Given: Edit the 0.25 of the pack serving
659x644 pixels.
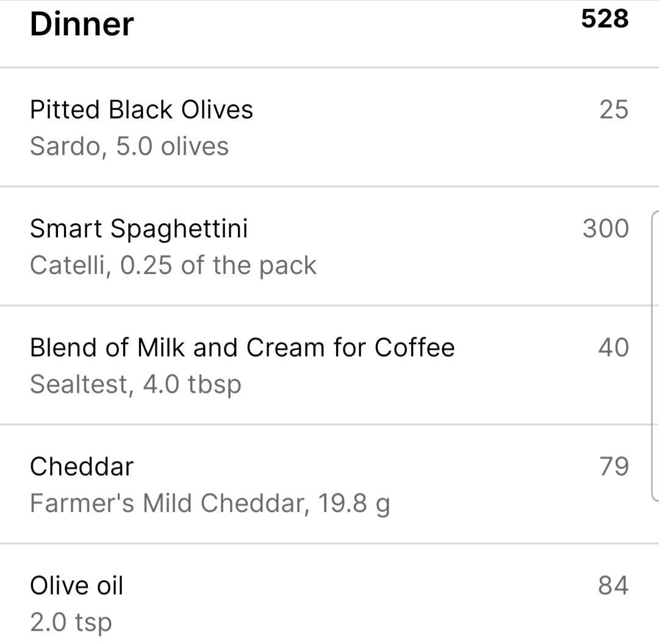Looking at the screenshot, I should point(218,266).
